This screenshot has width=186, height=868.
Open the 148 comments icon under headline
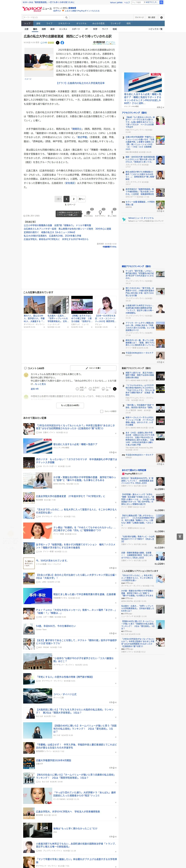point(44,43)
